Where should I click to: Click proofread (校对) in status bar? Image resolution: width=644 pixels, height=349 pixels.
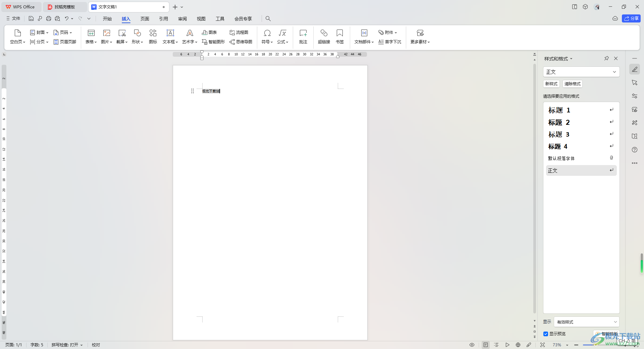[x=96, y=345]
